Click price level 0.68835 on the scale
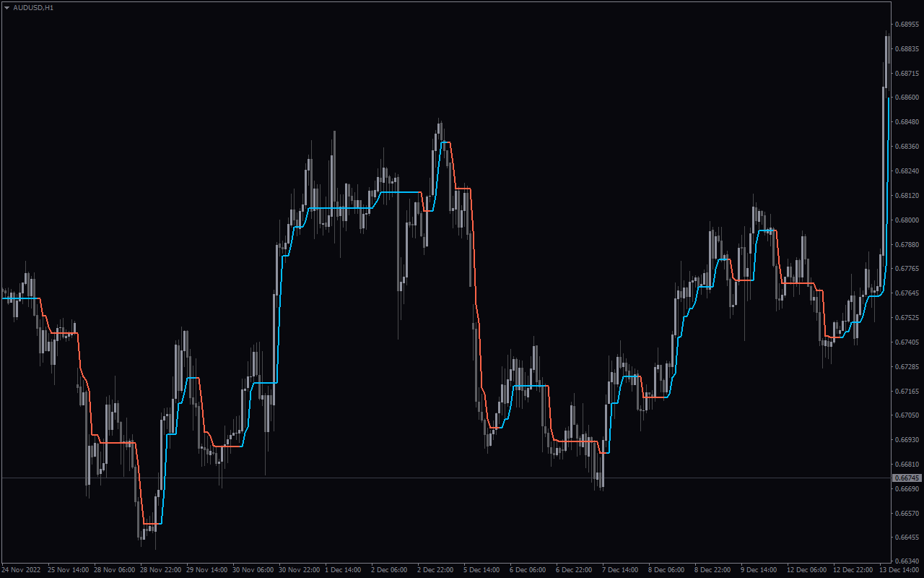Screen dimensions: 924x578 (x=908, y=49)
